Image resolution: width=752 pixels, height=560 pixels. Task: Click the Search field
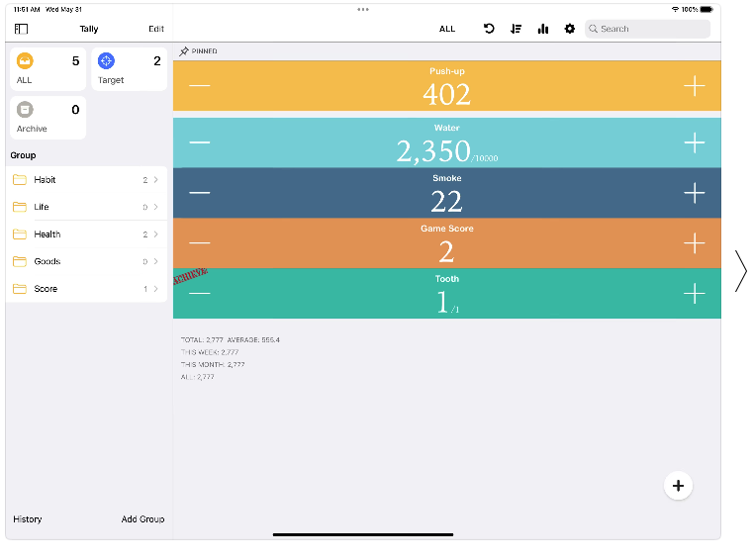pos(647,29)
